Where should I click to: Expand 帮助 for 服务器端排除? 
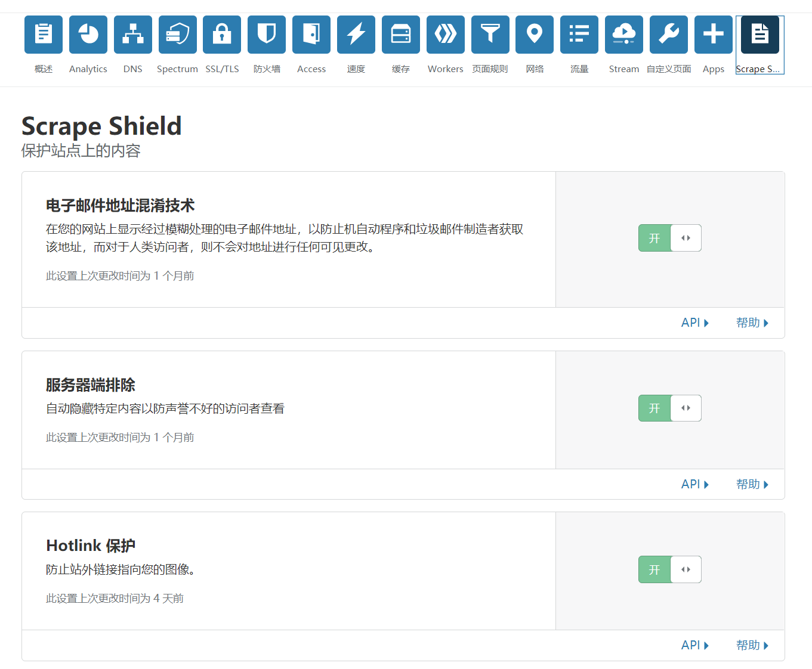tap(752, 484)
